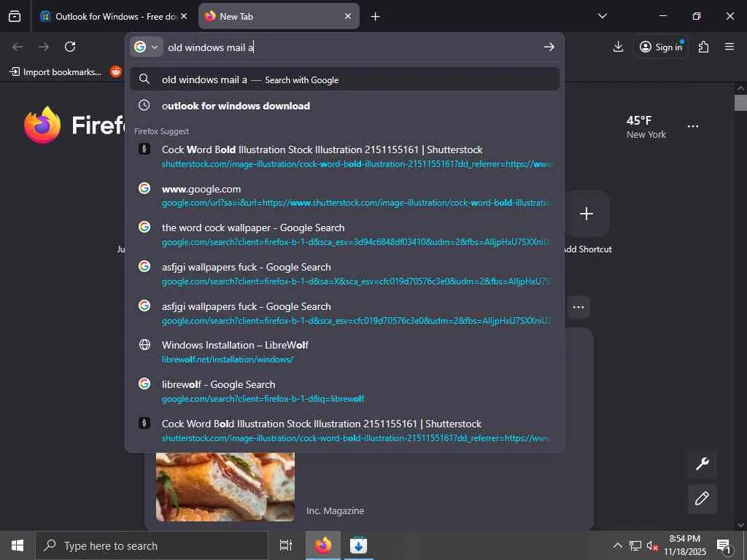
Task: Click the page vertical scrollbar thumb
Action: tap(740, 102)
